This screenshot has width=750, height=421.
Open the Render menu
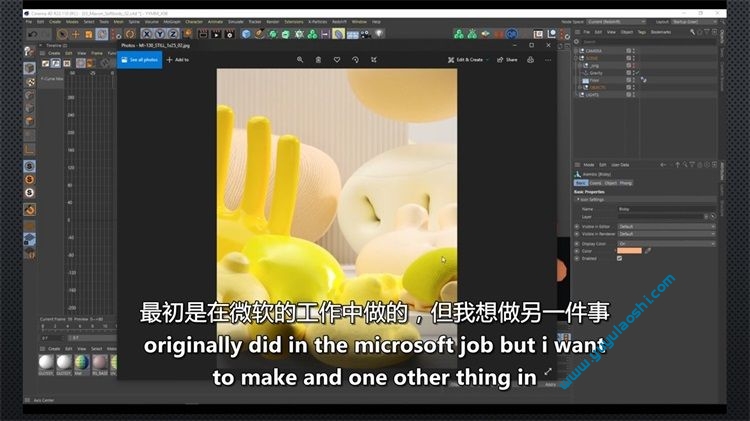tap(273, 22)
